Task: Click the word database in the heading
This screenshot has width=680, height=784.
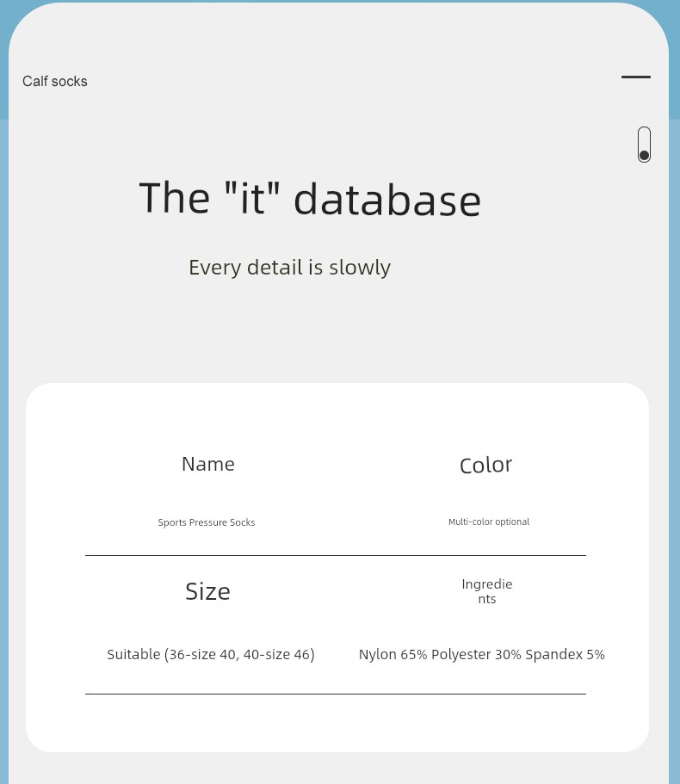Action: click(x=386, y=200)
